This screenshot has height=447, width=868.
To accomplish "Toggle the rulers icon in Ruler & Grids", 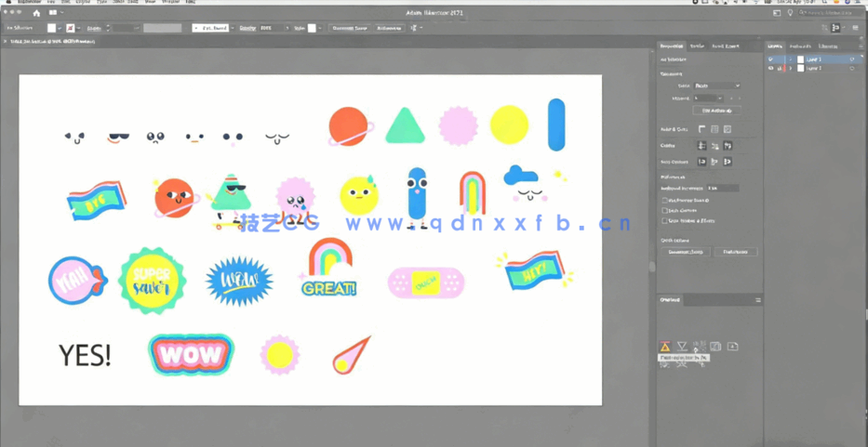I will tap(702, 129).
